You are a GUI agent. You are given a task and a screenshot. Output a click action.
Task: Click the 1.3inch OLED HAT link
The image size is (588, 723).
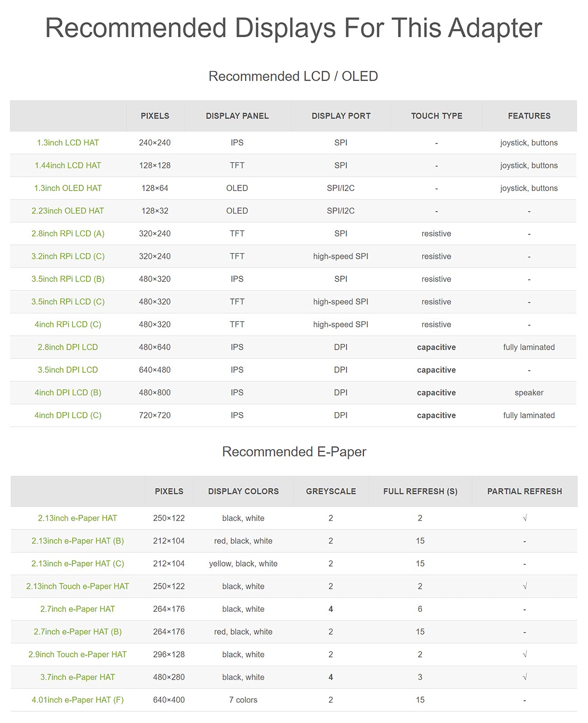pos(68,188)
